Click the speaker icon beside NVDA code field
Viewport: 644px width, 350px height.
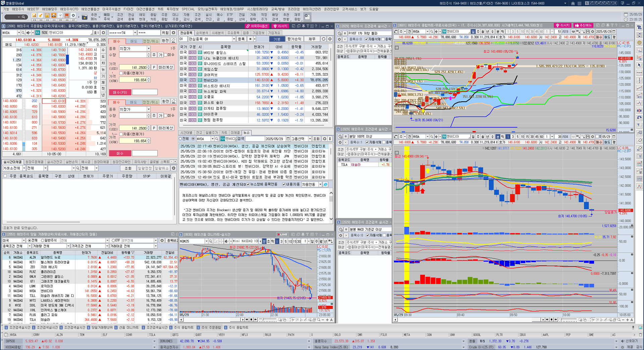point(28,33)
